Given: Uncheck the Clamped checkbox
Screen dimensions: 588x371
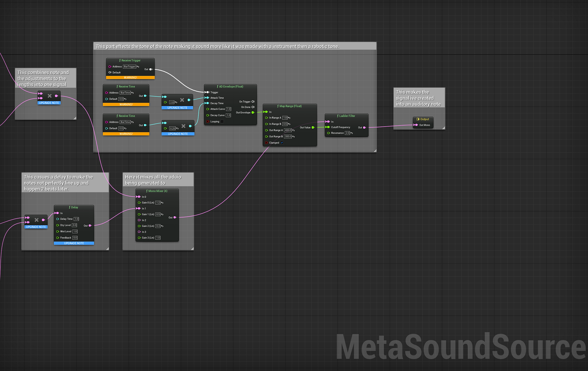Looking at the screenshot, I should [282, 143].
